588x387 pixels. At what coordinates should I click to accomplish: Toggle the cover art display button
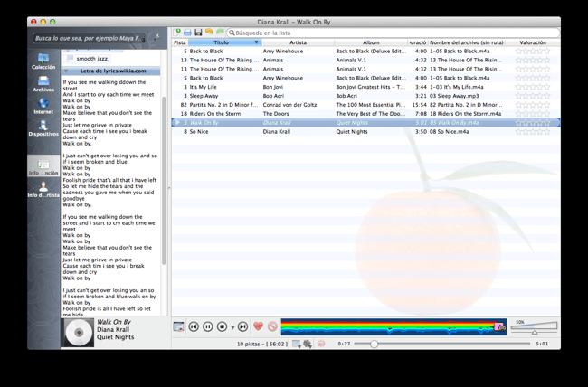pos(178,326)
